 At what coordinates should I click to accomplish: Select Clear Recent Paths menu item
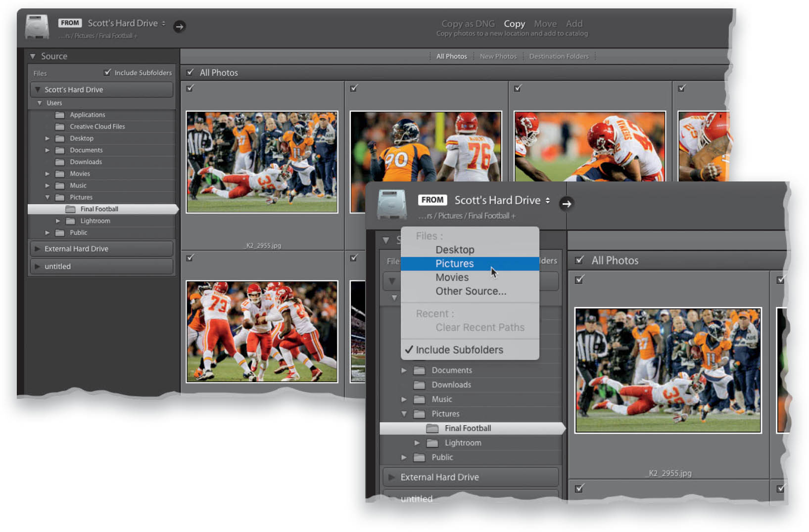click(x=480, y=327)
